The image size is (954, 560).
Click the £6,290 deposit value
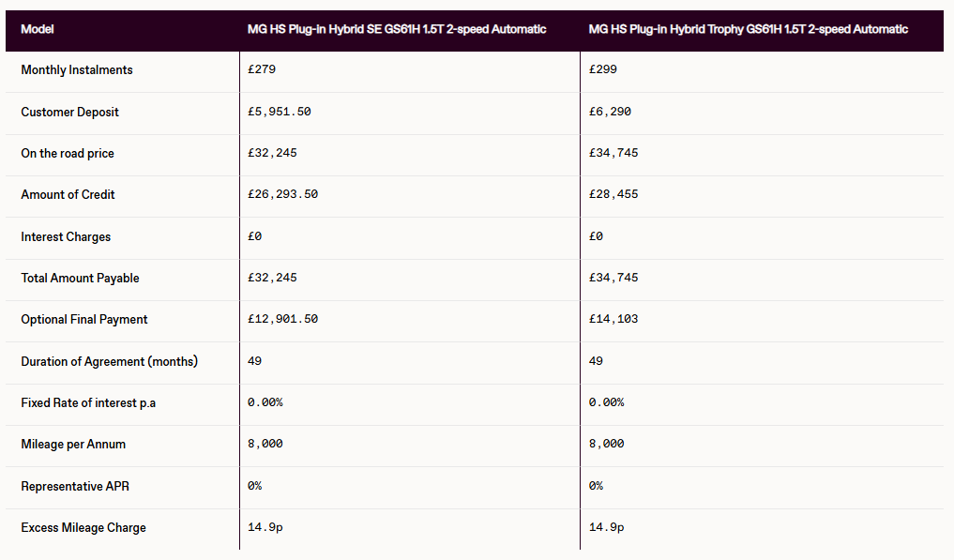pos(610,112)
